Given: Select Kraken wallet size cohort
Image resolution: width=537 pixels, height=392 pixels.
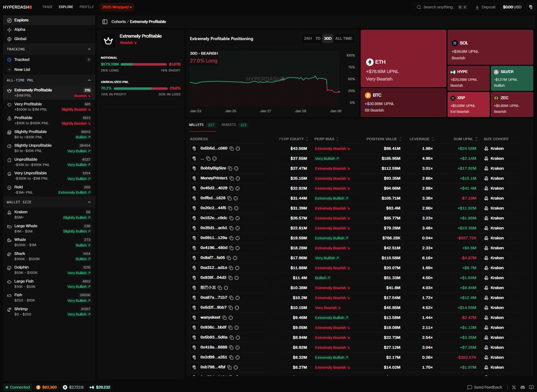Looking at the screenshot, I should click(x=48, y=215).
